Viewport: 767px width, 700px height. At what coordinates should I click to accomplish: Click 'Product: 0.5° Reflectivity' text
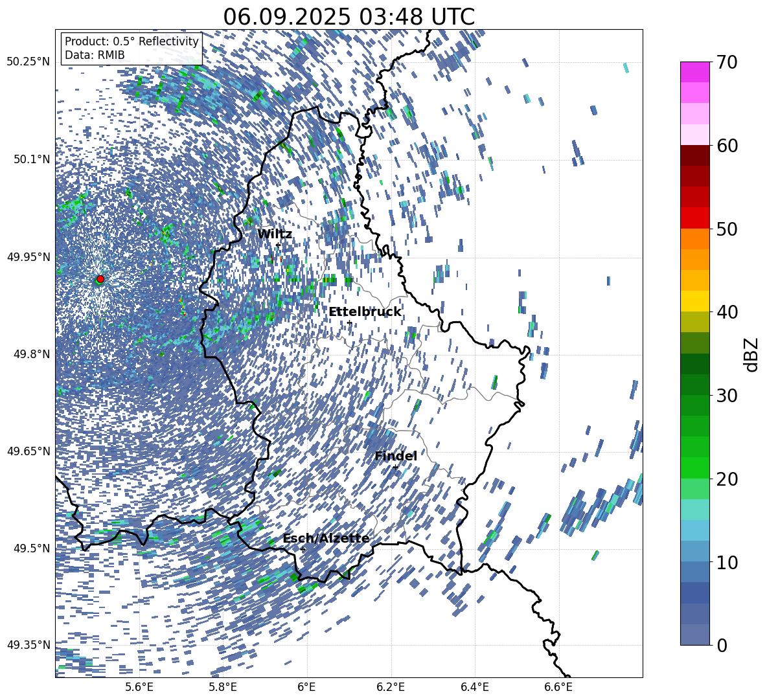(x=132, y=41)
